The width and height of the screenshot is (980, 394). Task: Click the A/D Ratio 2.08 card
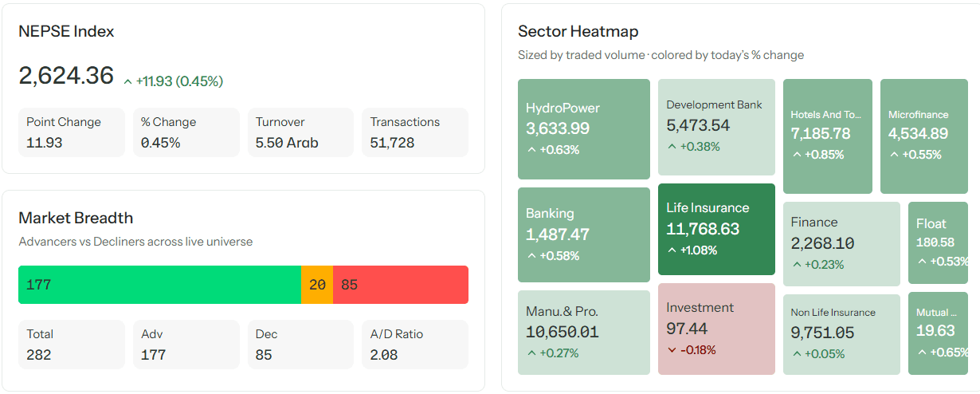pos(415,345)
